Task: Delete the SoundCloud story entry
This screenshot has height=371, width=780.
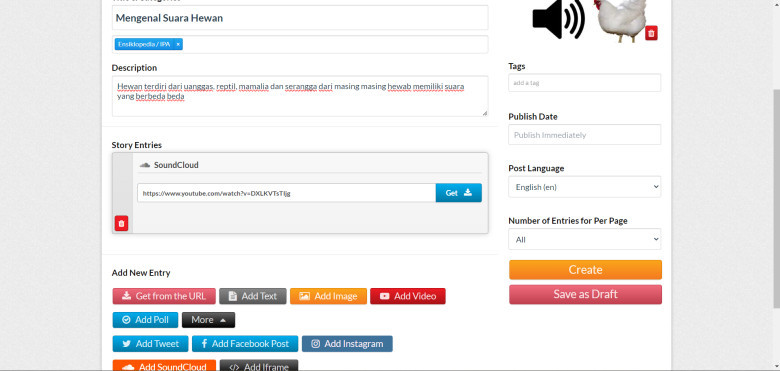Action: tap(121, 223)
